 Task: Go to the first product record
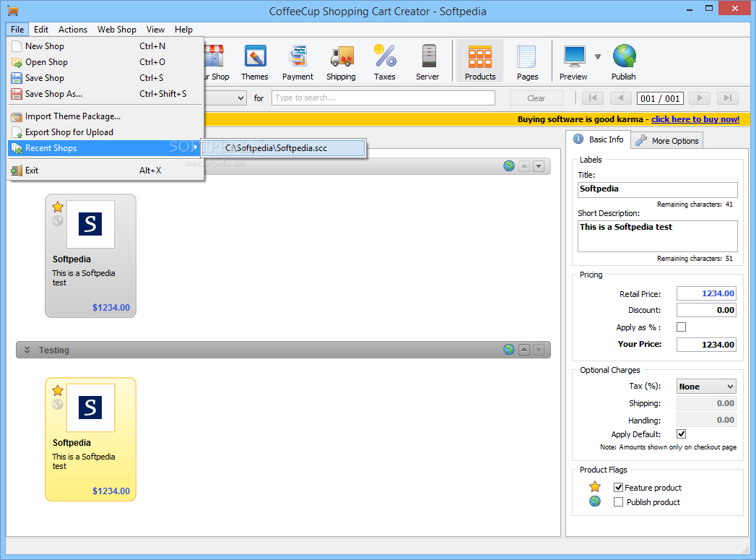pos(593,98)
